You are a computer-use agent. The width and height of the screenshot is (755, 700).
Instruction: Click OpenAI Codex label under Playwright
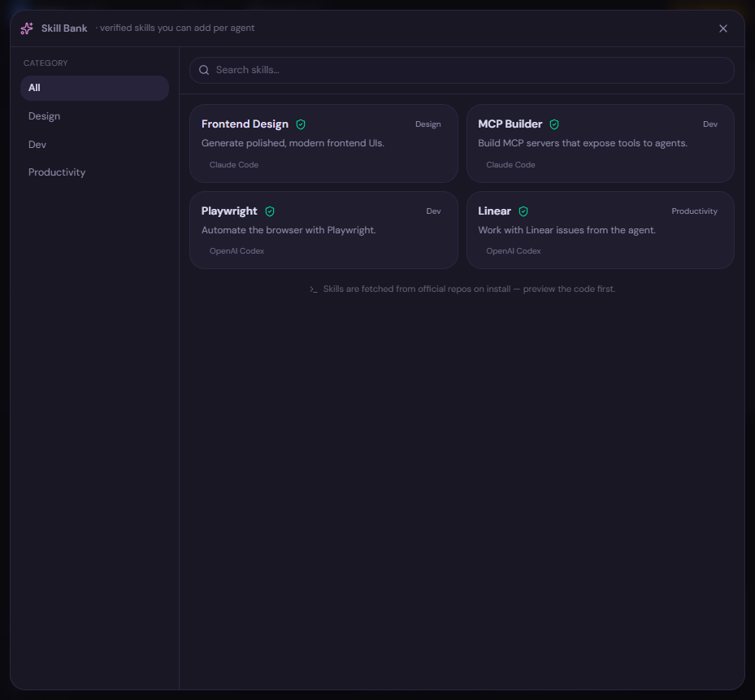[x=236, y=251]
